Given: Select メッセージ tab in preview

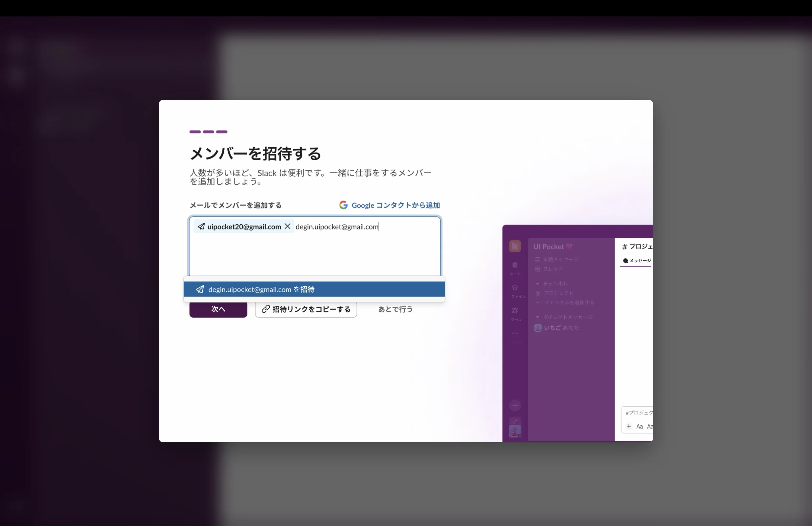Looking at the screenshot, I should [637, 261].
